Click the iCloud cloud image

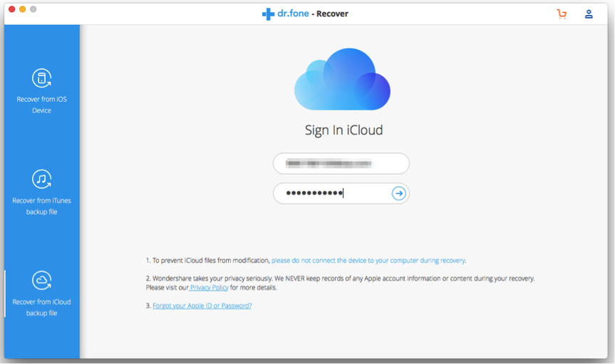[342, 79]
